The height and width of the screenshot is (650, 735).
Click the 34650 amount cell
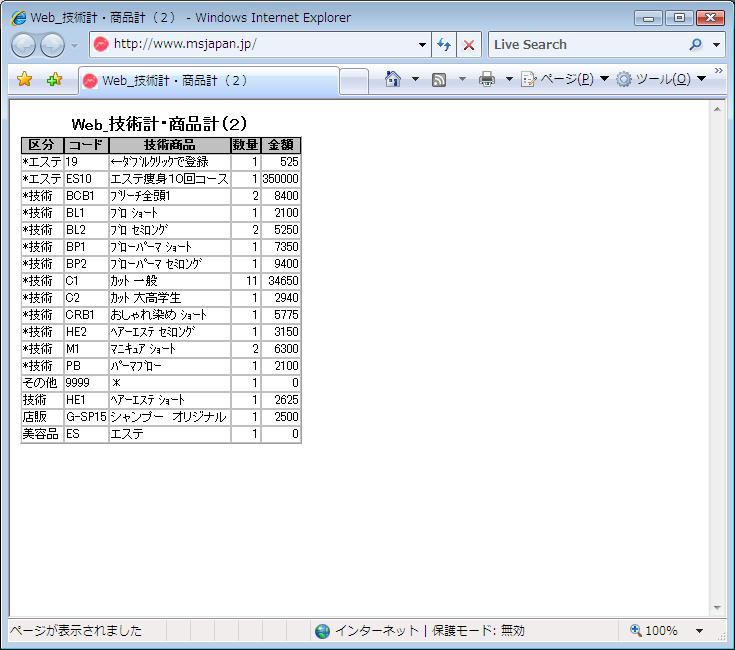coord(281,281)
